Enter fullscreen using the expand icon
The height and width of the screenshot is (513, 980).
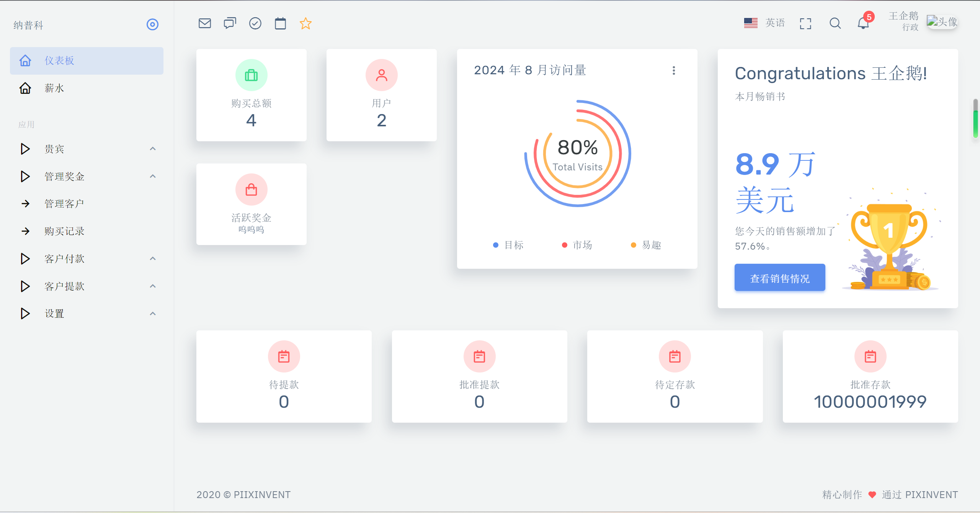(805, 24)
